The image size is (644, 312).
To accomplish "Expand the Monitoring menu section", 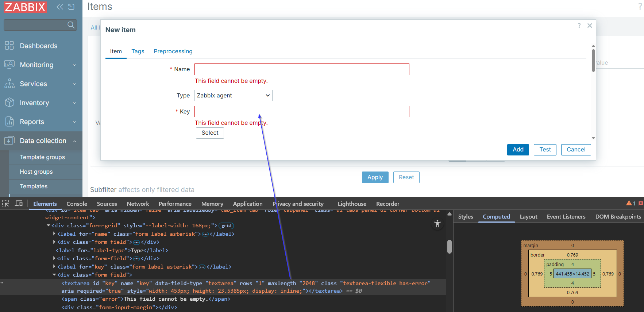I will (x=41, y=65).
